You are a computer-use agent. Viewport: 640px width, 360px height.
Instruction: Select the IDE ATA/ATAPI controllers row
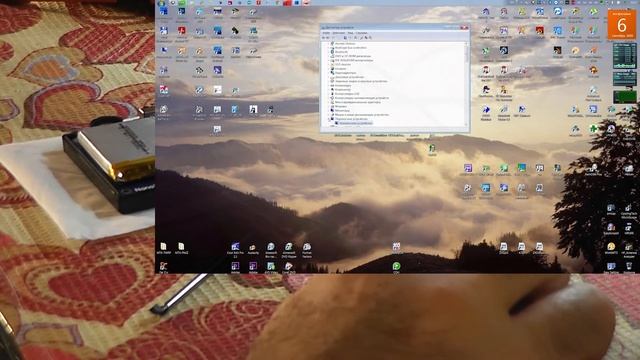pos(352,60)
